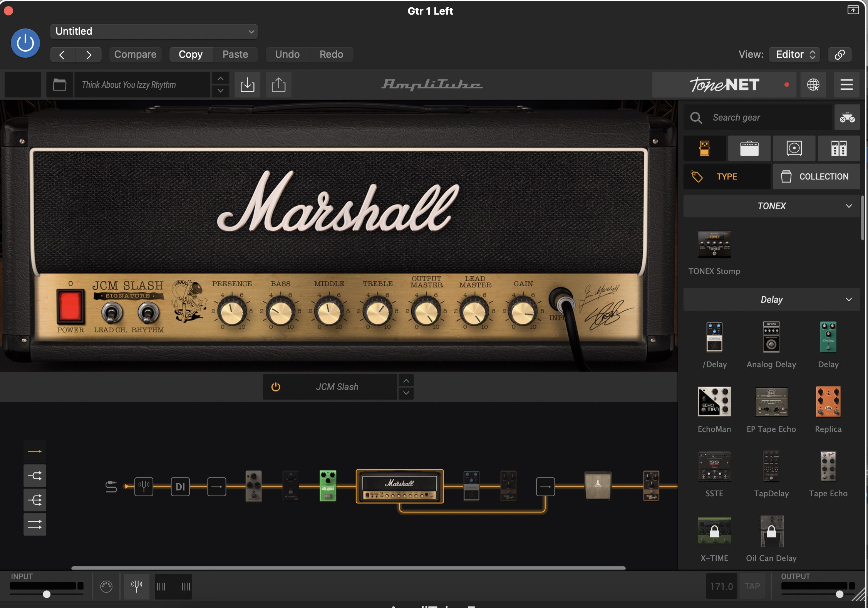Share preset with upload icon
868x608 pixels.
click(278, 84)
